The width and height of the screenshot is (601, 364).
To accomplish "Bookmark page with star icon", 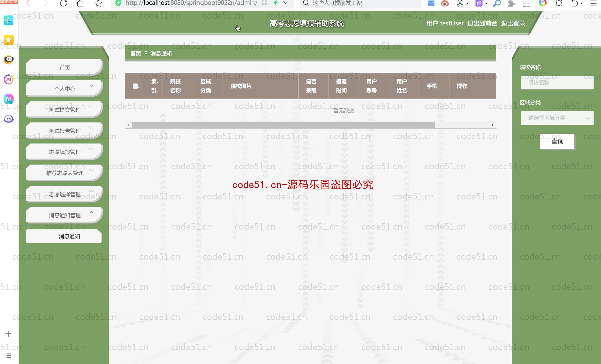I will tap(98, 3).
